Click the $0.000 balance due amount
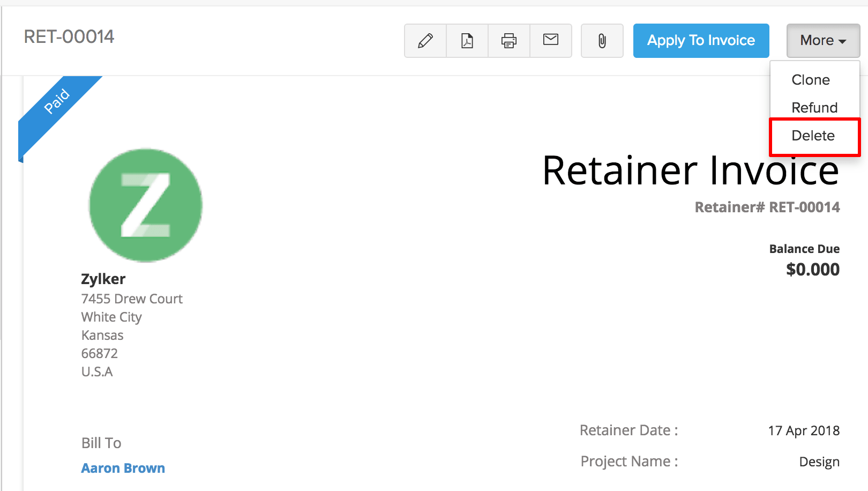 [812, 269]
